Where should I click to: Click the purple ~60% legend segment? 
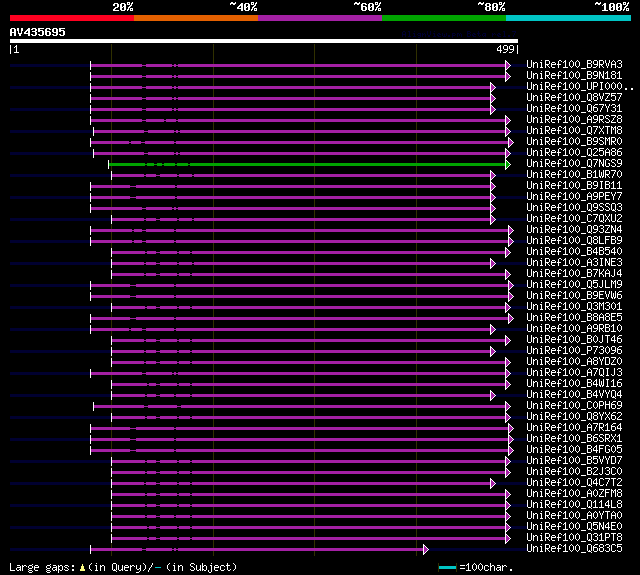[x=320, y=18]
